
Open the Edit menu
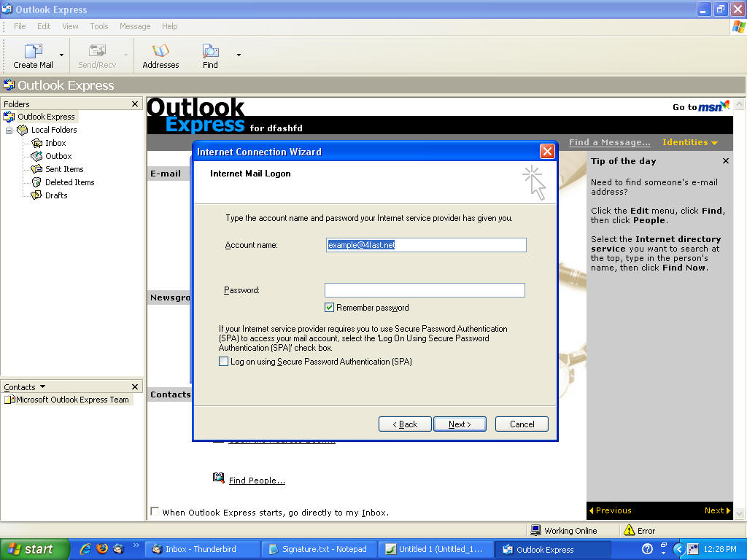(x=44, y=26)
